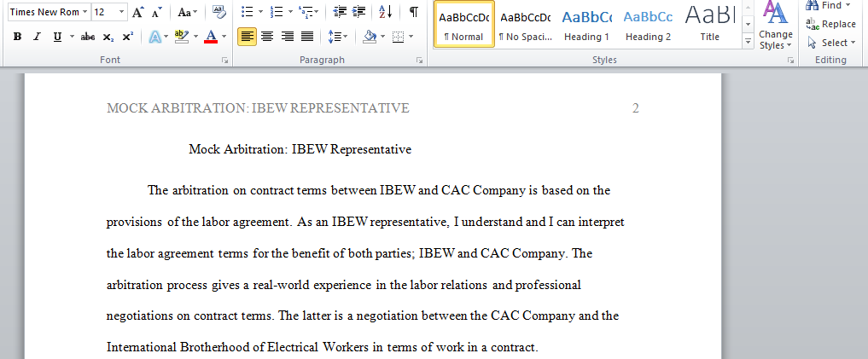Toggle superscript formatting

[x=128, y=37]
